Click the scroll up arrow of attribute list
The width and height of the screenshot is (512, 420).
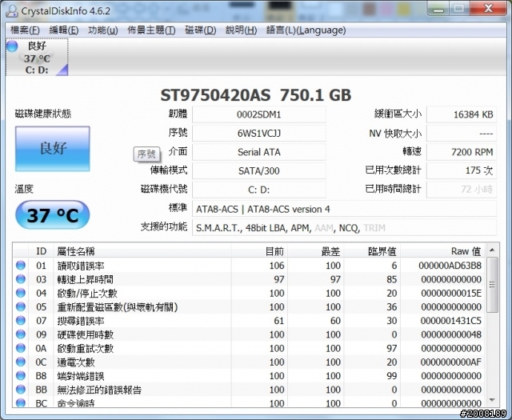coord(493,250)
